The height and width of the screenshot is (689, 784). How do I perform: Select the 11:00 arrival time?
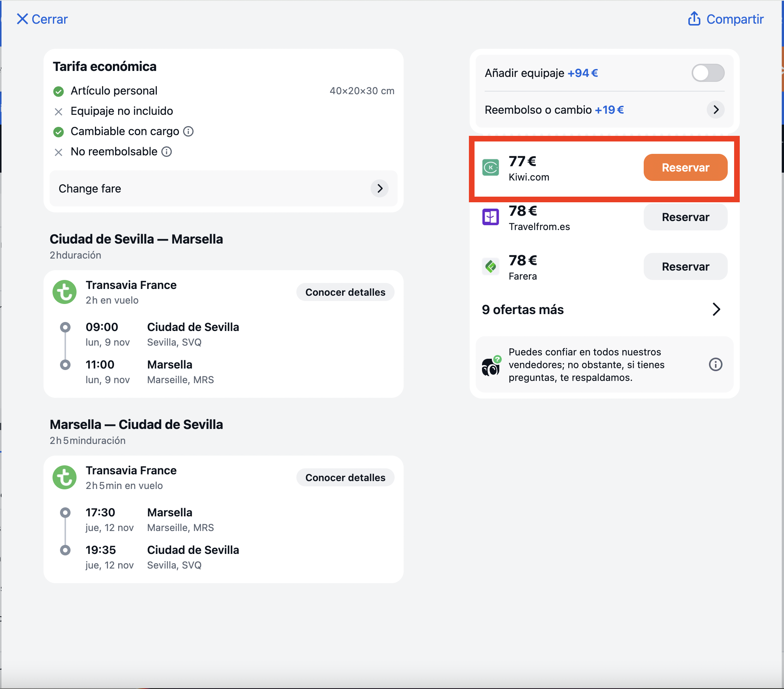100,365
